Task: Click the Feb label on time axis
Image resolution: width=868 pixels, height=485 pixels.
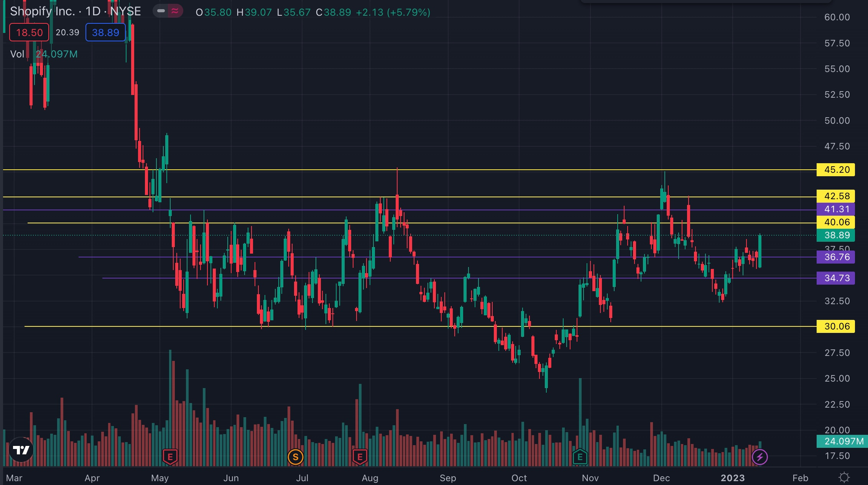Action: pyautogui.click(x=800, y=478)
